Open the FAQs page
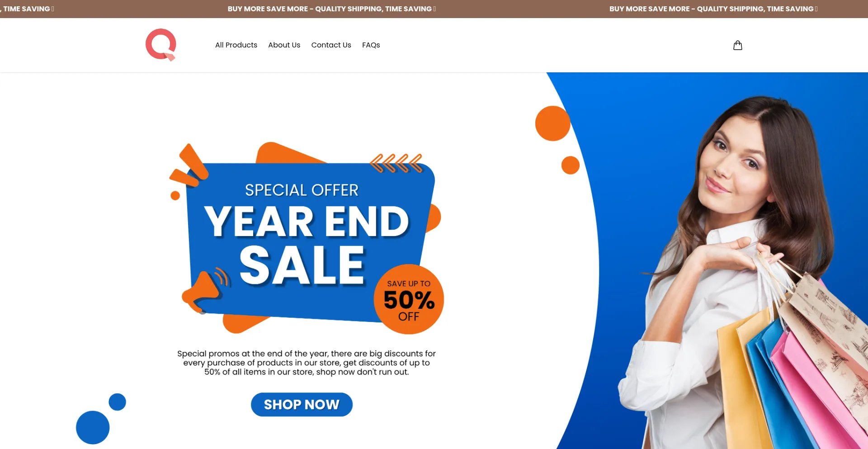Screen dimensions: 868x449 pos(371,45)
